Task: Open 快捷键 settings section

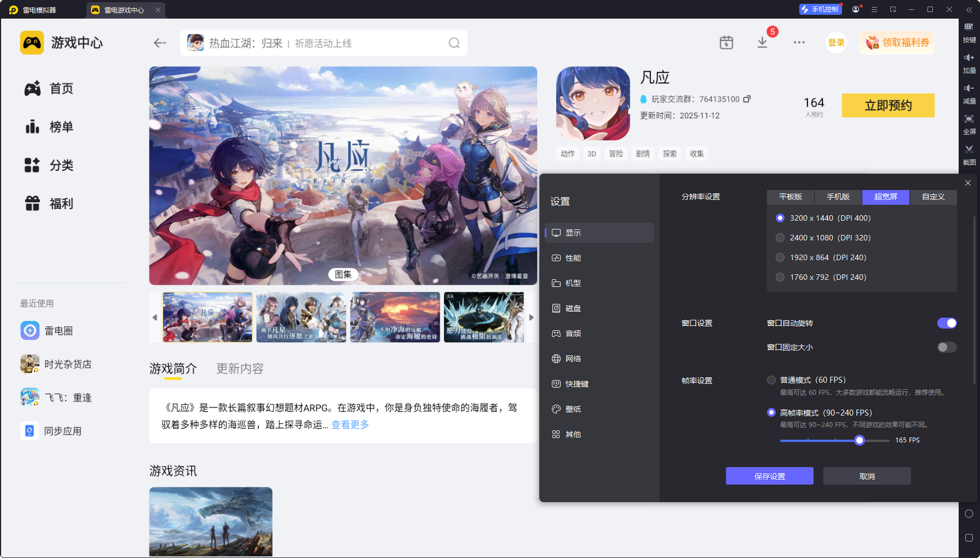Action: click(599, 384)
